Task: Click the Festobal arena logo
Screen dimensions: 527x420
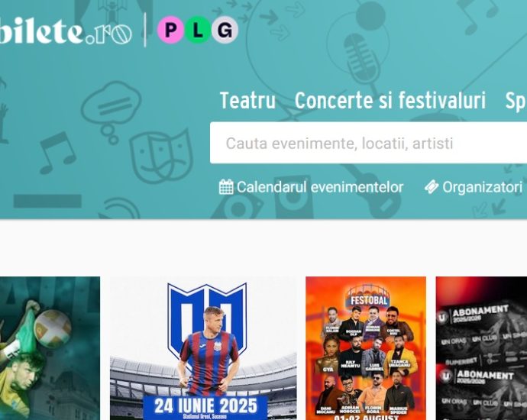Action: click(368, 296)
